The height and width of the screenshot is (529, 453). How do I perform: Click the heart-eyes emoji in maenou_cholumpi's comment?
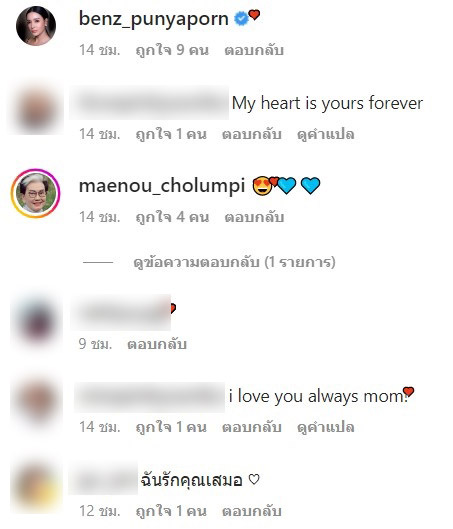coord(262,186)
